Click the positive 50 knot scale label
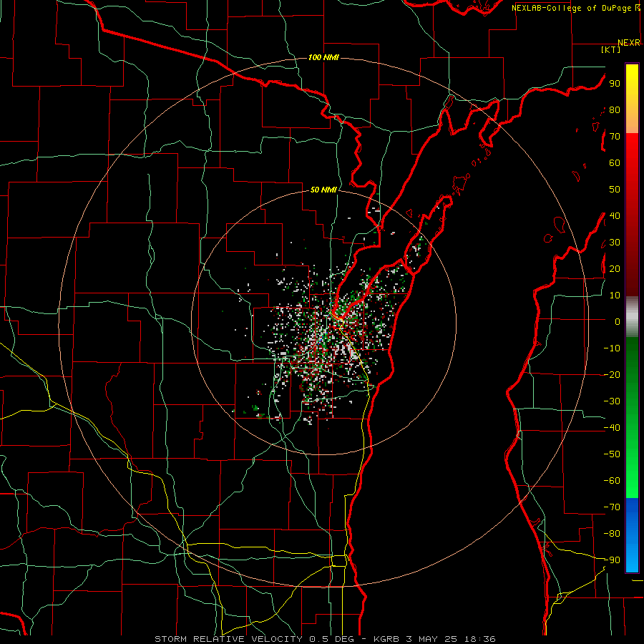 (615, 190)
